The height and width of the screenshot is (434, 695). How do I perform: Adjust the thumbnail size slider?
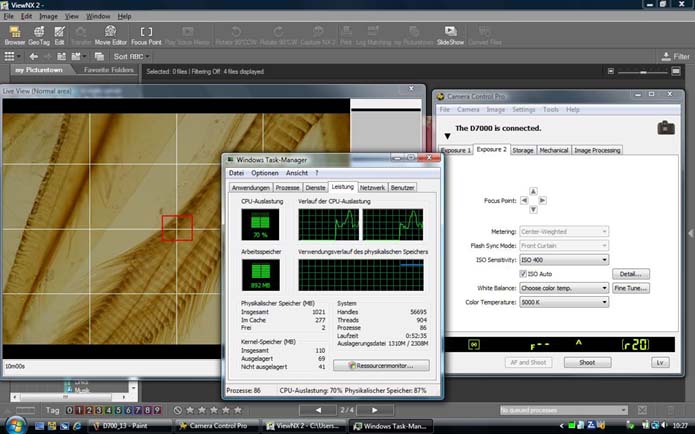point(643,71)
